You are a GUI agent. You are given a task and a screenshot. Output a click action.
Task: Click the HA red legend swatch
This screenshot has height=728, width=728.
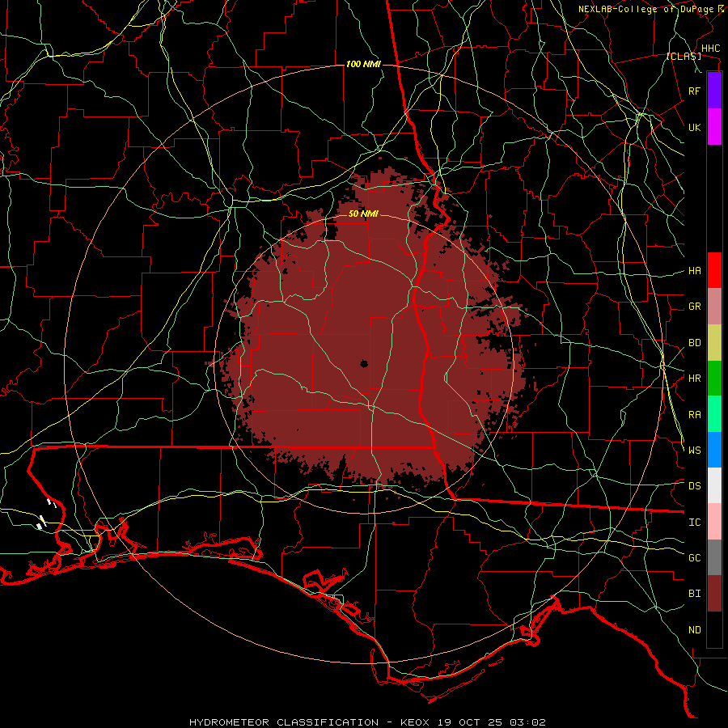tap(714, 270)
